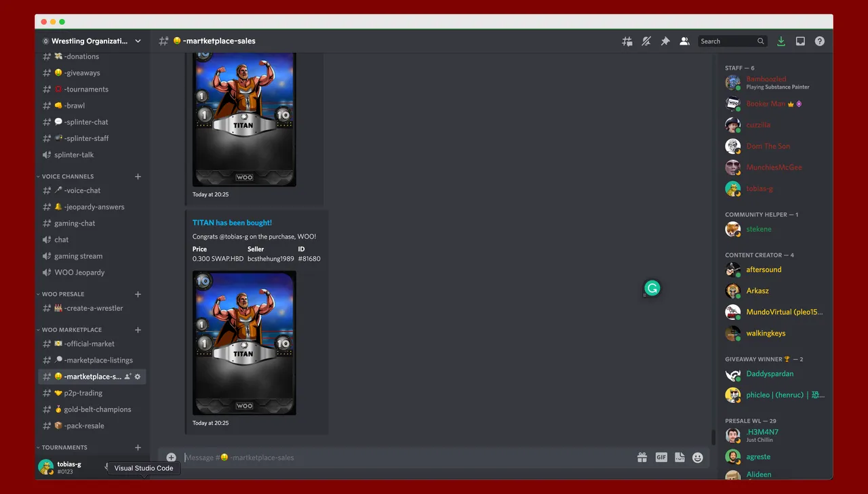Open the Inbox icon

pos(800,41)
